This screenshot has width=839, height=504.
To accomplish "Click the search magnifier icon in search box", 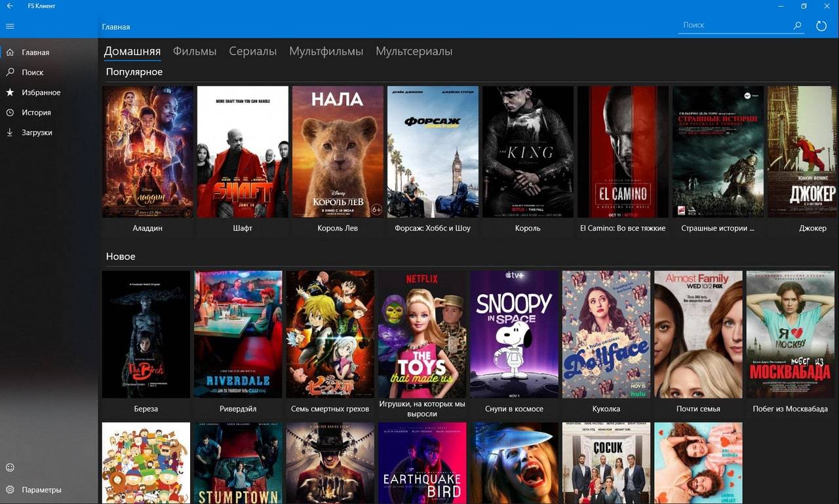I will [x=797, y=26].
